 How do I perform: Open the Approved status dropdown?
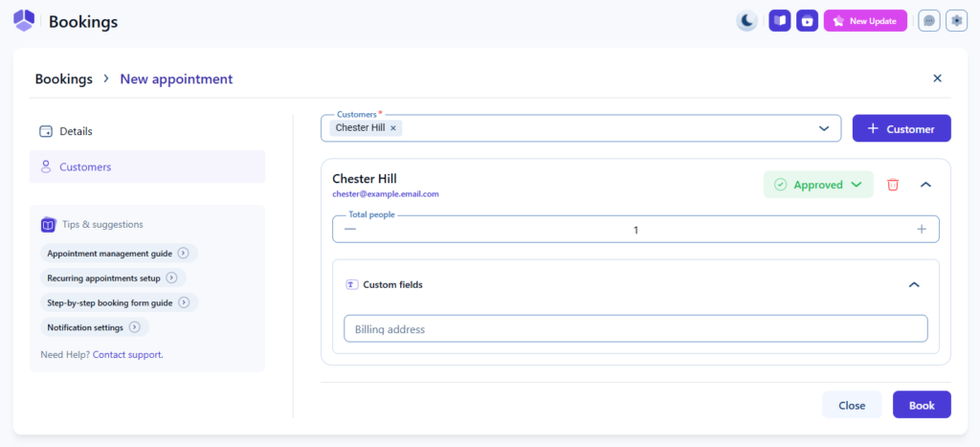(818, 185)
